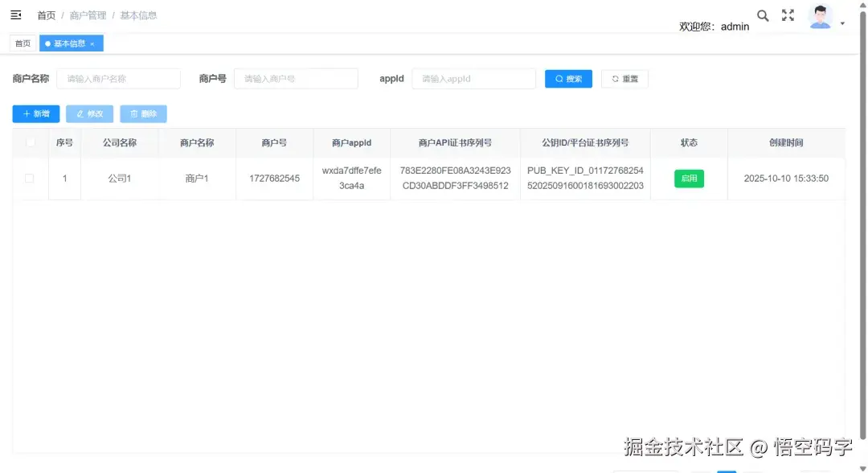Click the 公司1 cell
The image size is (868, 473).
[x=120, y=179]
